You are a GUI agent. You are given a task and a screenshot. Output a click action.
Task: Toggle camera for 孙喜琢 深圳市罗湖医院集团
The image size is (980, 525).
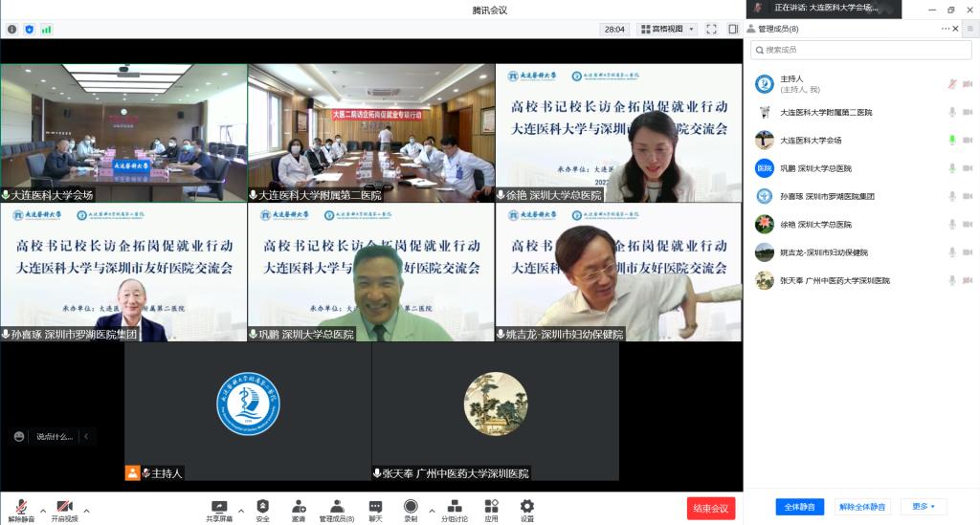point(968,196)
